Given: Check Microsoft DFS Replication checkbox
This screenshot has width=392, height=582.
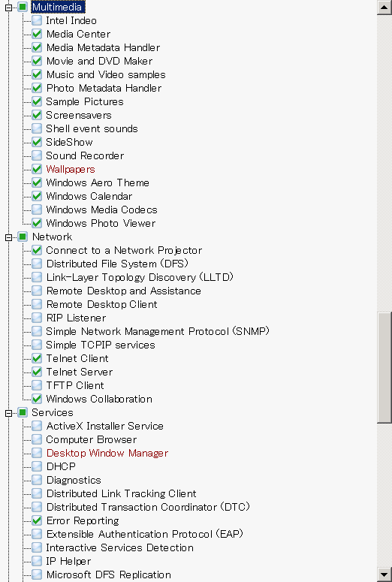Looking at the screenshot, I should pos(37,574).
